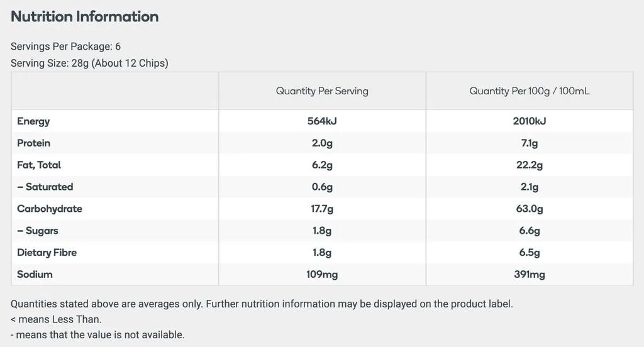Click the Quantity Per 100g / 100mL header
Image resolution: width=644 pixels, height=347 pixels.
point(530,91)
